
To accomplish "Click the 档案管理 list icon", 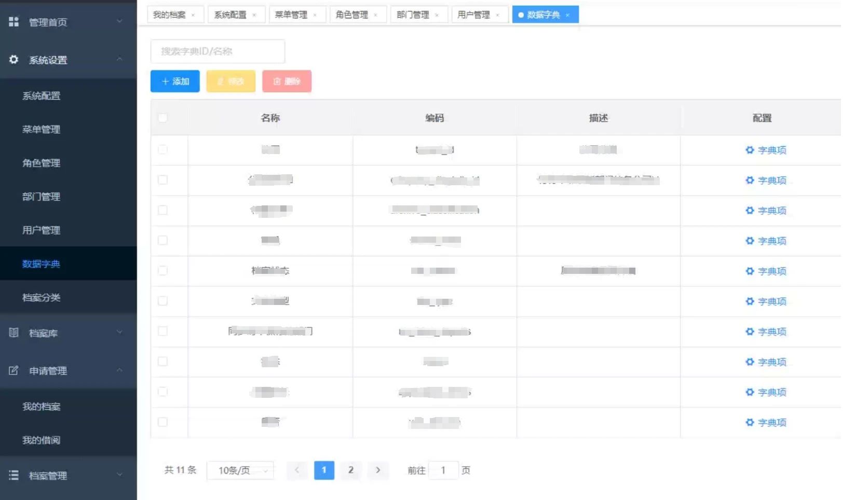I will pyautogui.click(x=14, y=475).
